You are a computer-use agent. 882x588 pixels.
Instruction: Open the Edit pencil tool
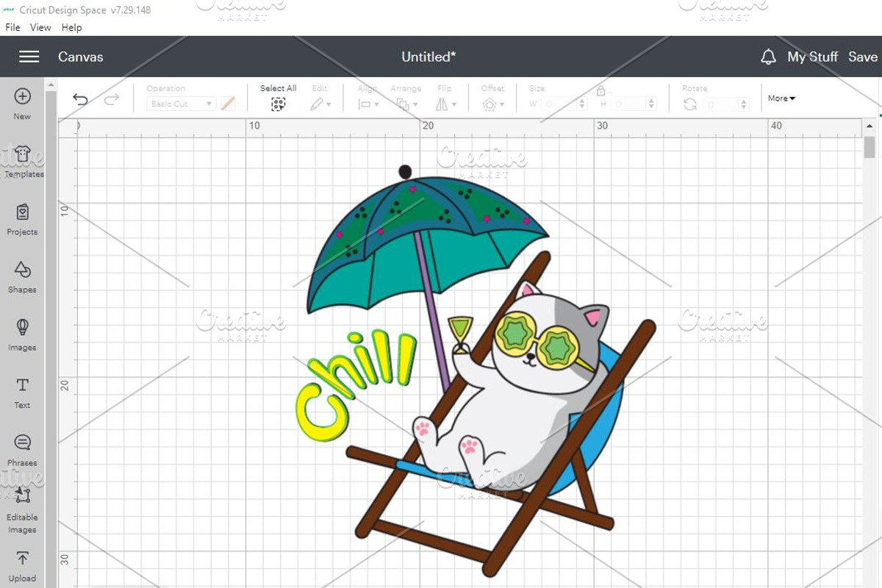(x=320, y=104)
